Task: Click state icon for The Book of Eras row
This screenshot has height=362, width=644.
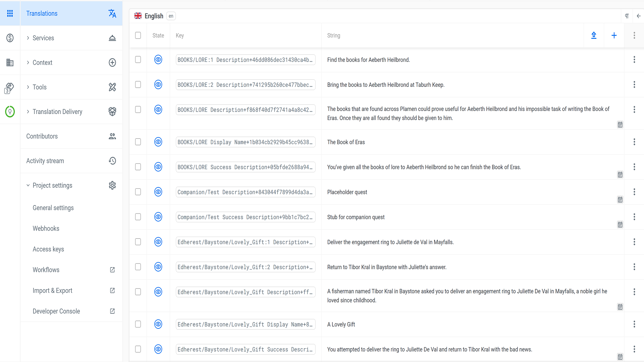Action: pyautogui.click(x=158, y=142)
